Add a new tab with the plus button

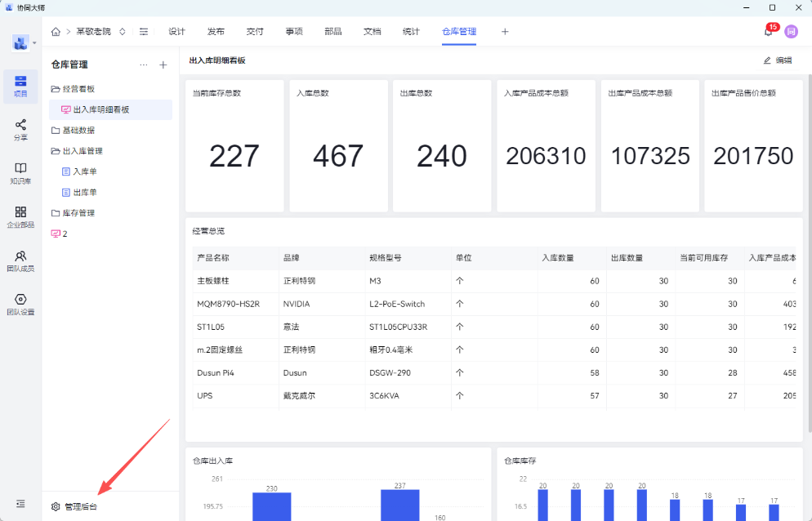(x=505, y=32)
